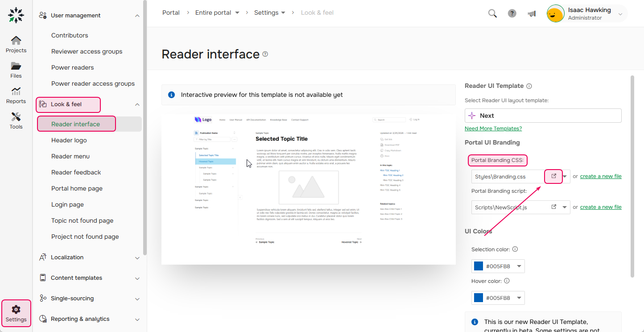Open Topic not found page settings
The image size is (644, 332).
(83, 220)
